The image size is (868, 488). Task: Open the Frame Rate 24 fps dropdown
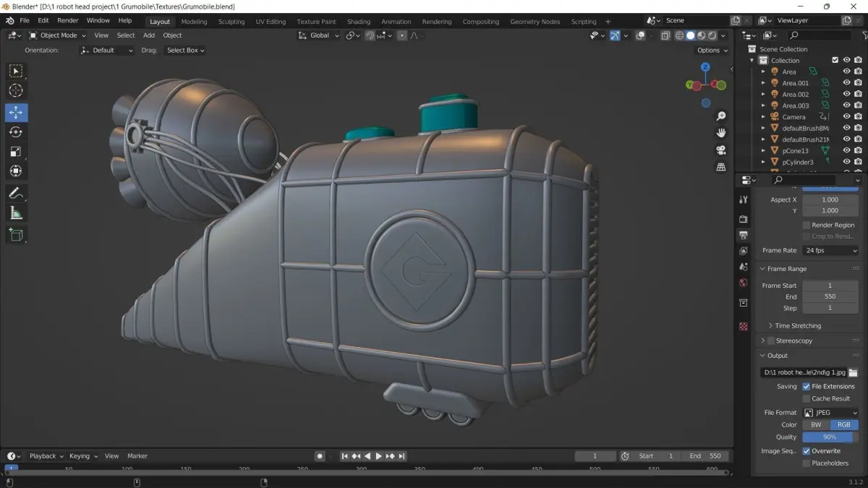pos(830,250)
